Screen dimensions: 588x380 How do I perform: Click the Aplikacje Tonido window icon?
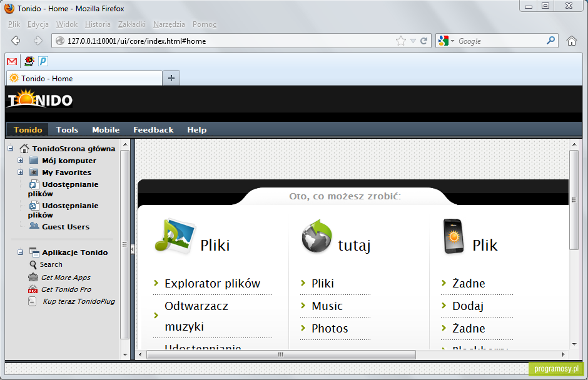[x=34, y=252]
